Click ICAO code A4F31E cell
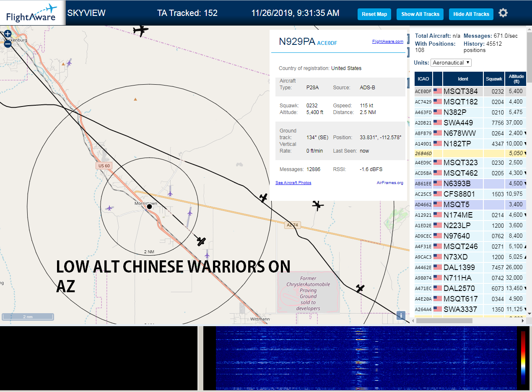This screenshot has height=392, width=532. tap(423, 247)
